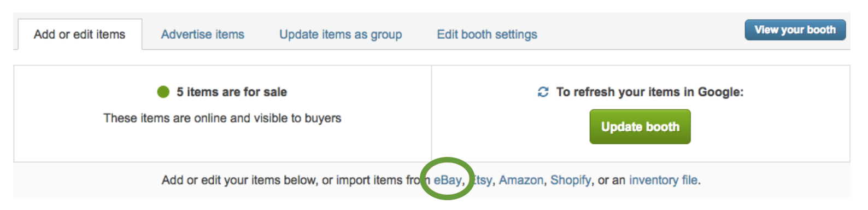
Task: Click the items online and visible message
Action: [x=222, y=118]
